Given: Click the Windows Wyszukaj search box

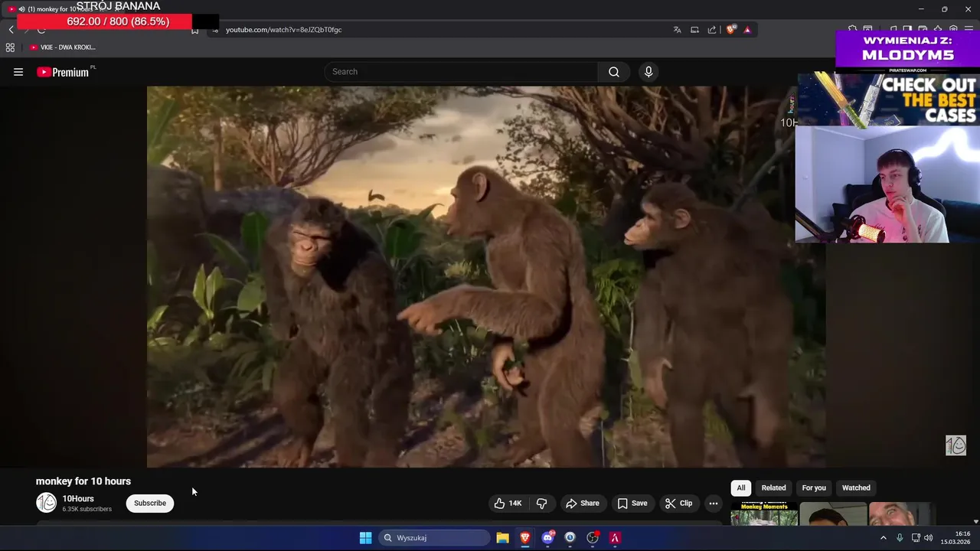Looking at the screenshot, I should coord(434,538).
